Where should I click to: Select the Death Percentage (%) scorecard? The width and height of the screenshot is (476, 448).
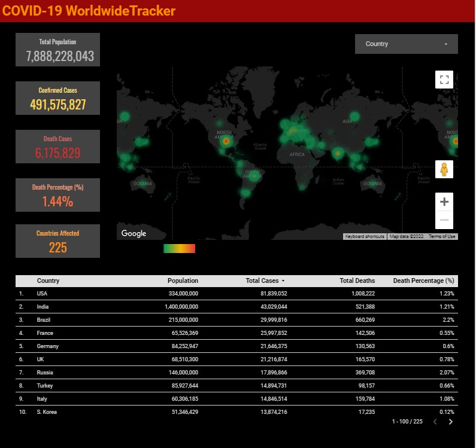pos(57,195)
